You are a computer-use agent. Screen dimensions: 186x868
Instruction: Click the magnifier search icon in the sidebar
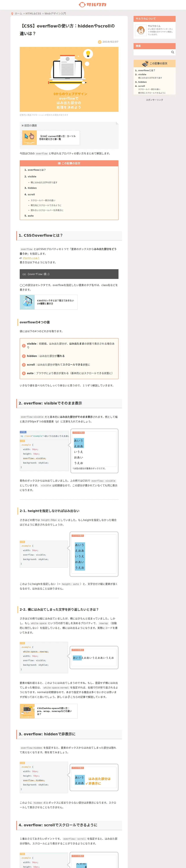pos(173,52)
